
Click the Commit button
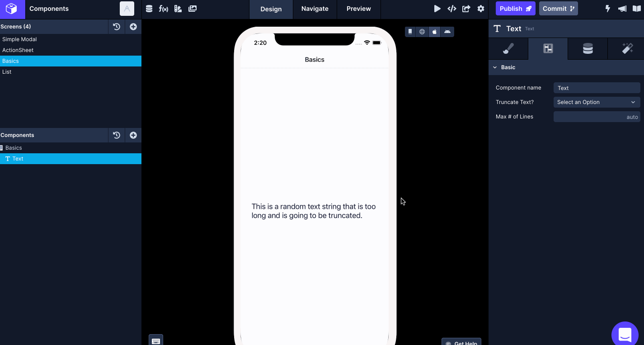[x=559, y=9]
